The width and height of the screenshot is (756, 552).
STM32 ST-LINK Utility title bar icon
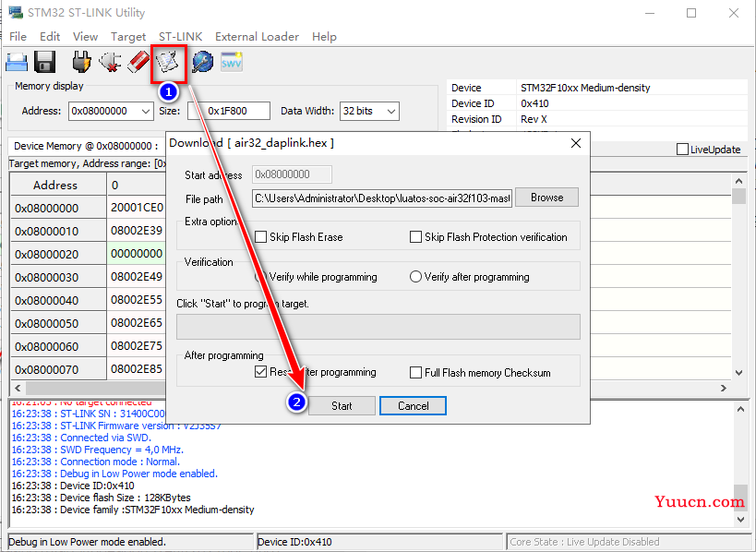click(x=16, y=12)
